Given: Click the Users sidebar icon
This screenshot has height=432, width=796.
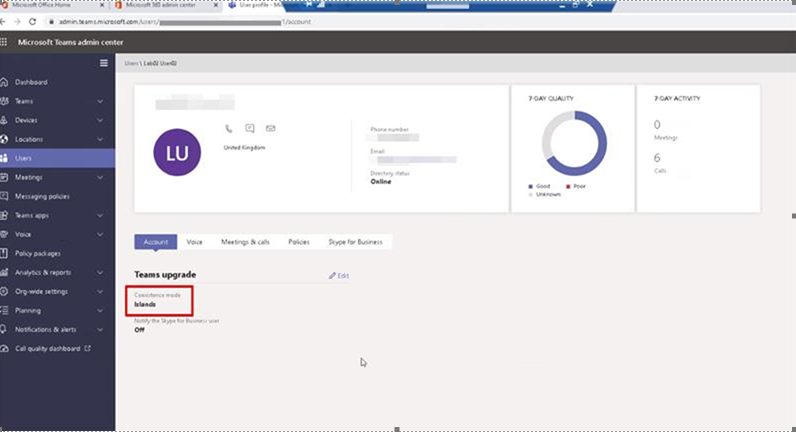Looking at the screenshot, I should tap(4, 158).
